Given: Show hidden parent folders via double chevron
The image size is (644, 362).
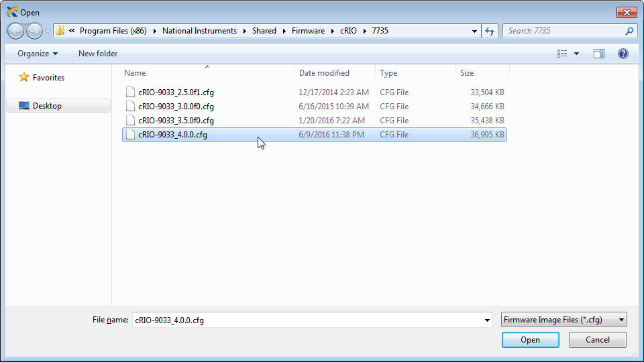Looking at the screenshot, I should tap(72, 31).
